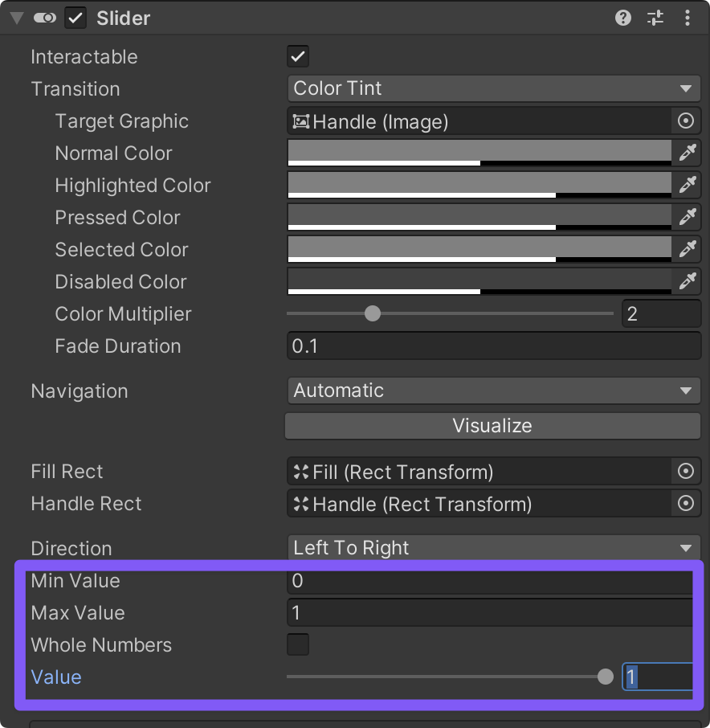Click the Selected Color swatch
This screenshot has height=728, width=710.
pos(479,249)
